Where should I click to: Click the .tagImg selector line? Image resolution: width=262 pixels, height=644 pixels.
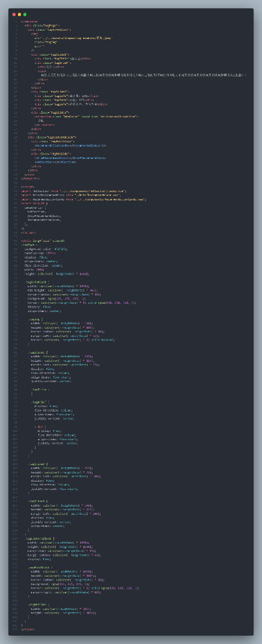click(35, 319)
